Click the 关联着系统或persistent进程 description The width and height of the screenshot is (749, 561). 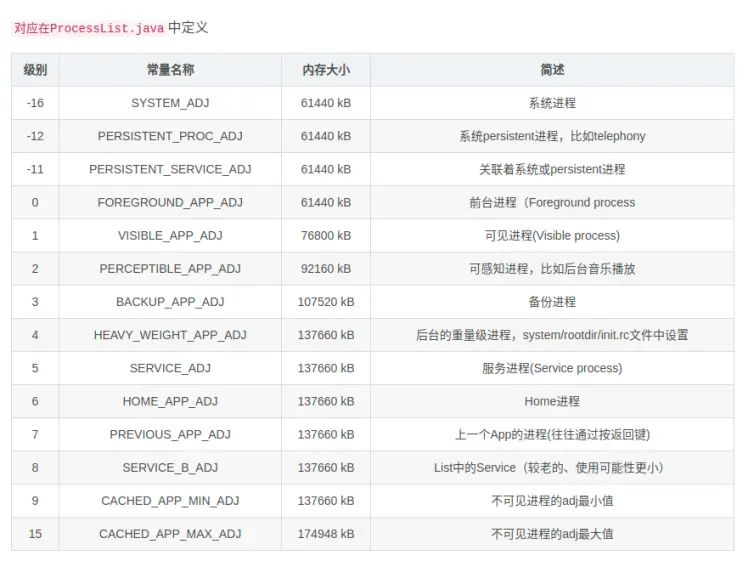[x=552, y=169]
